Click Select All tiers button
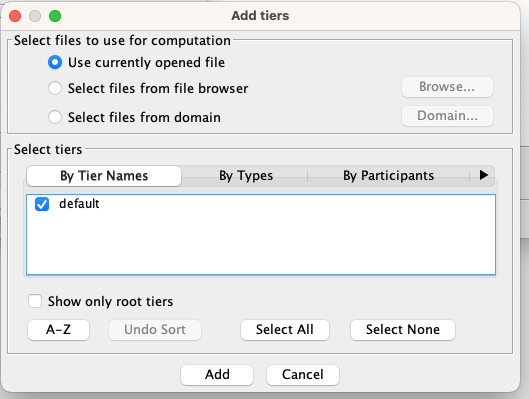 click(285, 330)
